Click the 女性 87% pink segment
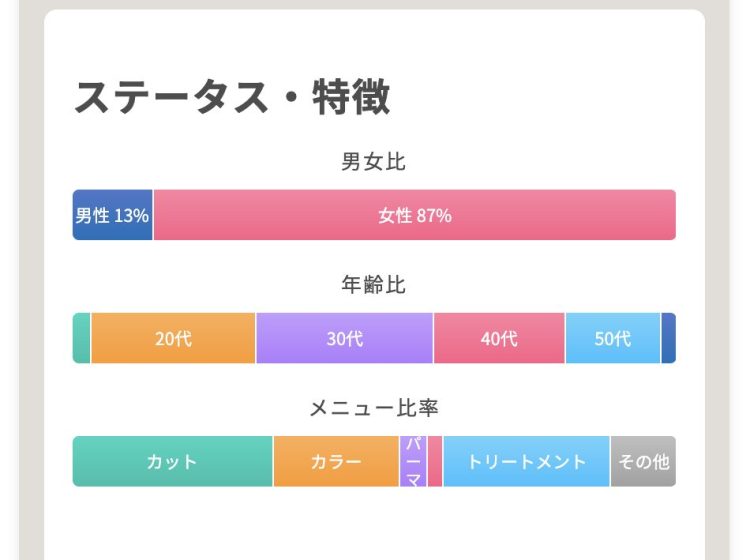750x560 pixels. (415, 215)
